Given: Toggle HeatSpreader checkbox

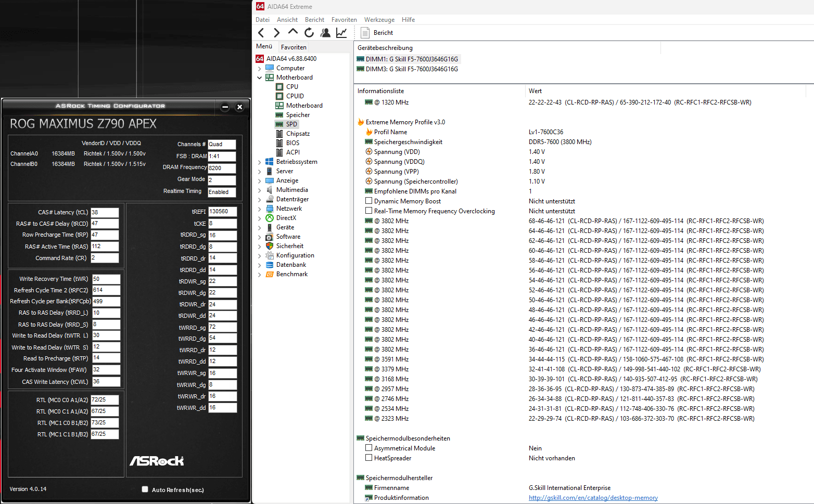Looking at the screenshot, I should [x=369, y=458].
